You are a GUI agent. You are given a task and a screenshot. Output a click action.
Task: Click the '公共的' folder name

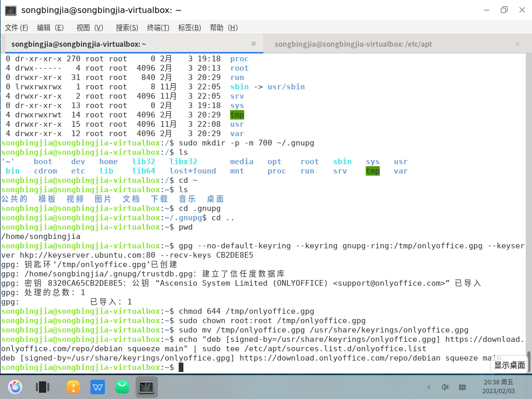coord(14,199)
